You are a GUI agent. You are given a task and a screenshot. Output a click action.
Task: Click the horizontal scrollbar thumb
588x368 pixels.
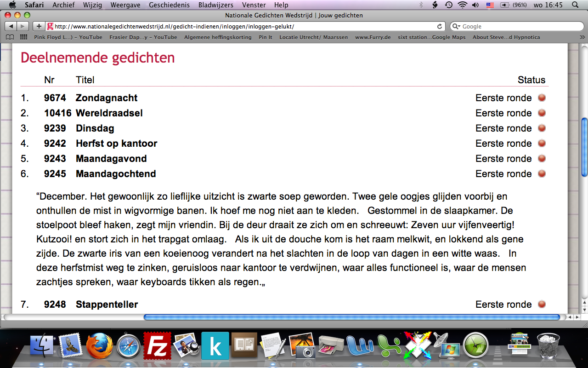[x=351, y=317]
